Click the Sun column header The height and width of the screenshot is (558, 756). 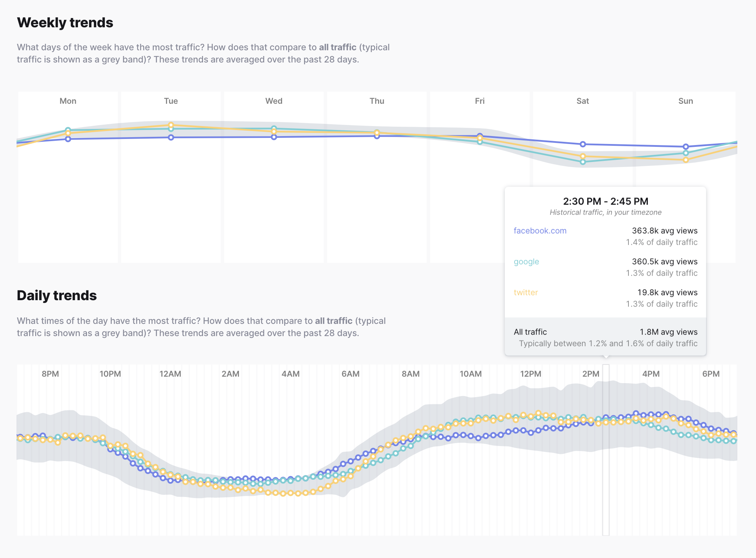click(686, 101)
